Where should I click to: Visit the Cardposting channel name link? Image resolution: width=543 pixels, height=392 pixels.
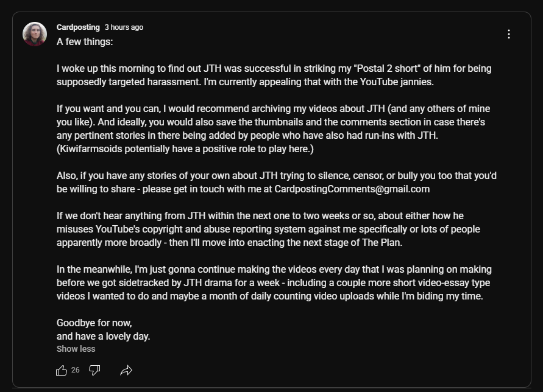(78, 27)
